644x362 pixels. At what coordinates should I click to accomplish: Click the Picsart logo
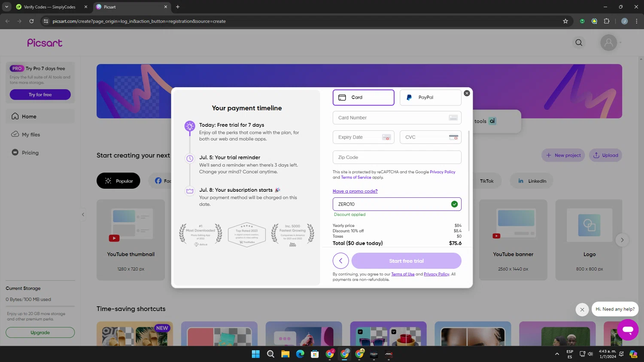pos(45,43)
